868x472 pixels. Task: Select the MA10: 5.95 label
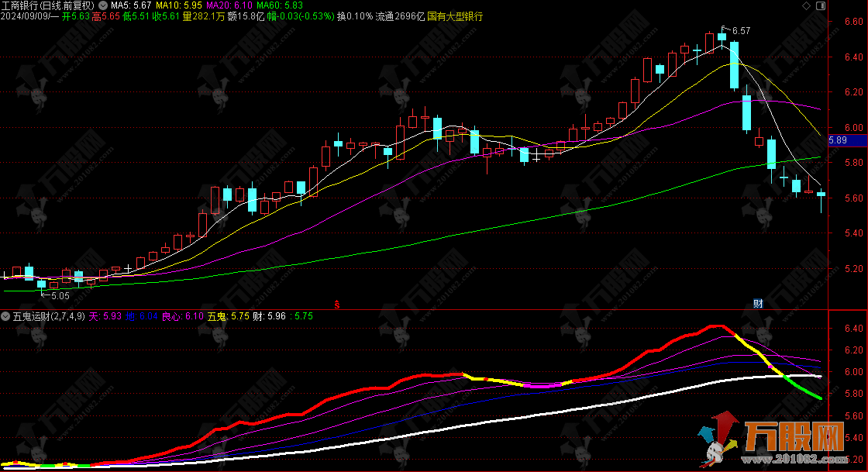click(179, 5)
